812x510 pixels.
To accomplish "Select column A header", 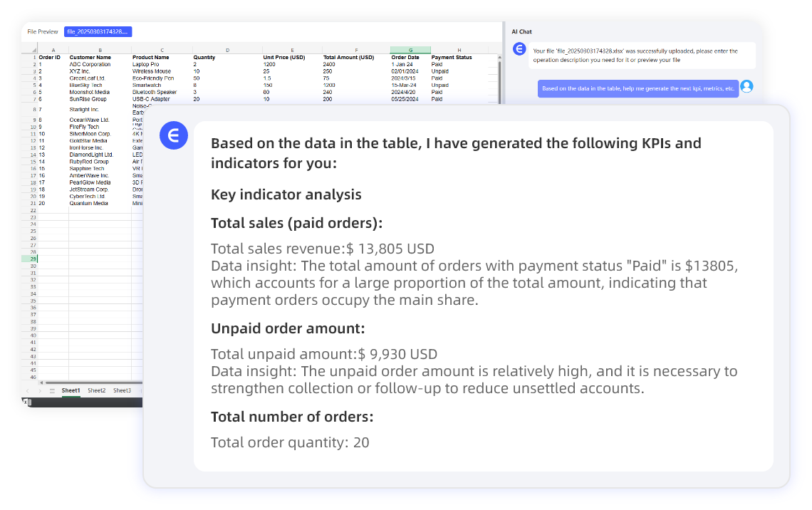I will pyautogui.click(x=53, y=51).
